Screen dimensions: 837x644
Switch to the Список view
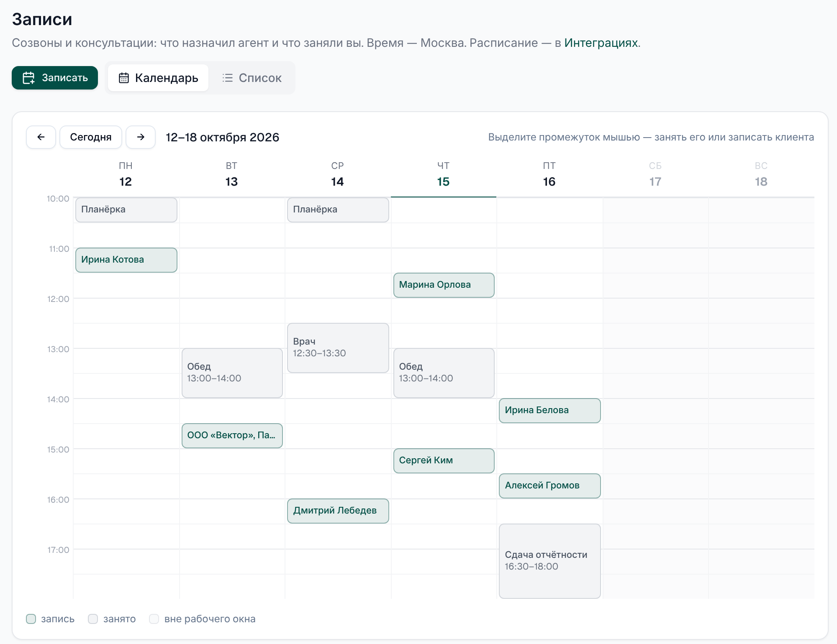[x=252, y=78]
